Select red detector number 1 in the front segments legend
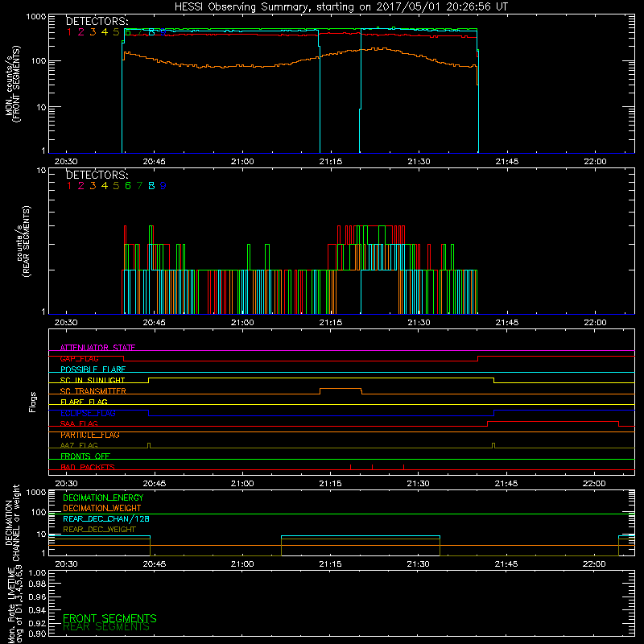This screenshot has height=644, width=644. pos(69,32)
